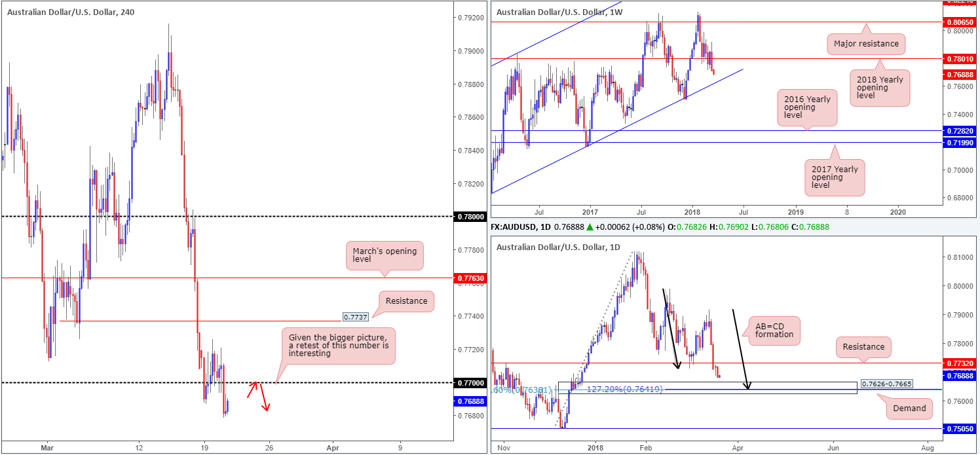
Task: Select the 0.77000 black price label
Action: coord(472,382)
